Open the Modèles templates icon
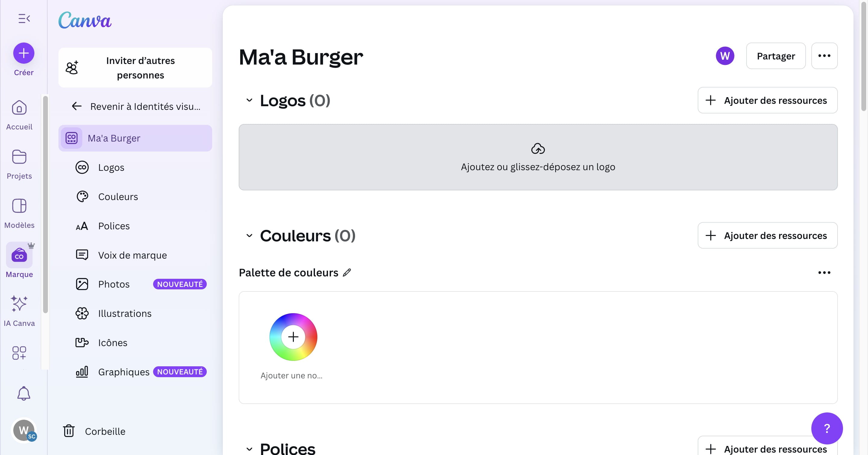Image resolution: width=868 pixels, height=455 pixels. pyautogui.click(x=19, y=206)
